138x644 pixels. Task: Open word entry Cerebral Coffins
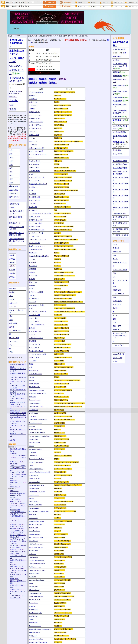click(x=35, y=403)
